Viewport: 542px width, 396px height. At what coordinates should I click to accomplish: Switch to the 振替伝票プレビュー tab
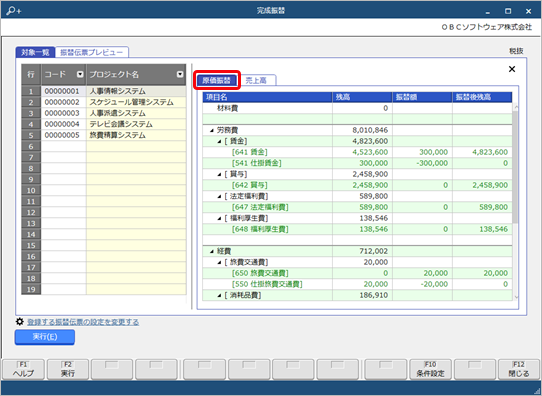92,53
